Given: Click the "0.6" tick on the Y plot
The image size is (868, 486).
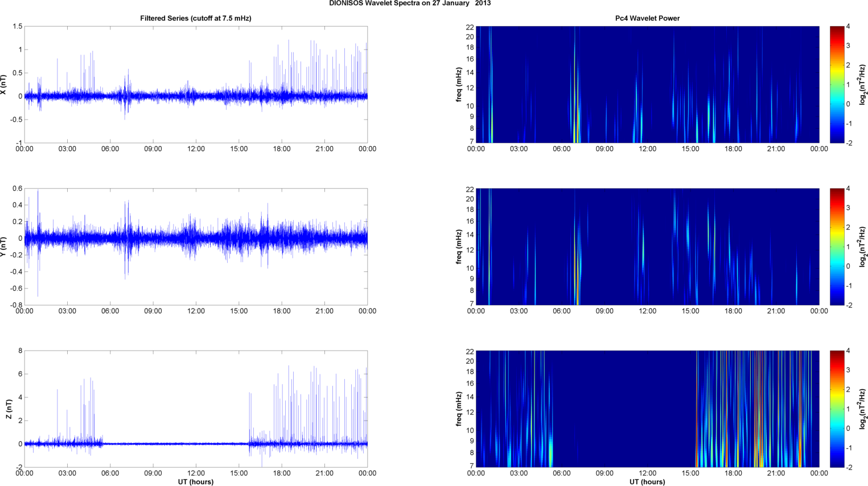Looking at the screenshot, I should (x=17, y=189).
